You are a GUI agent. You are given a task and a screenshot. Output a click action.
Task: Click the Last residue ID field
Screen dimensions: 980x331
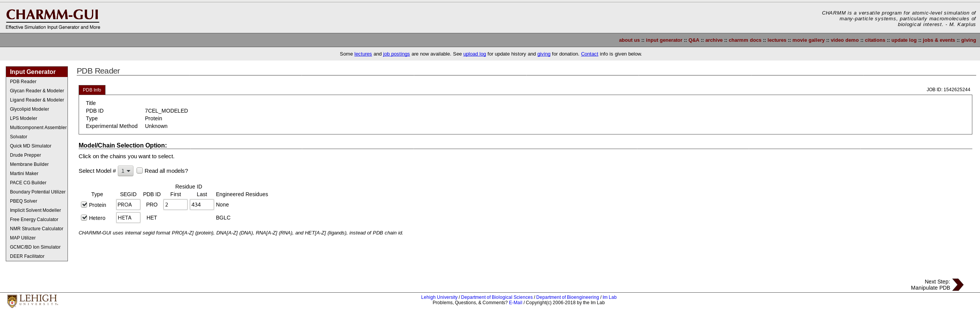[x=202, y=205]
